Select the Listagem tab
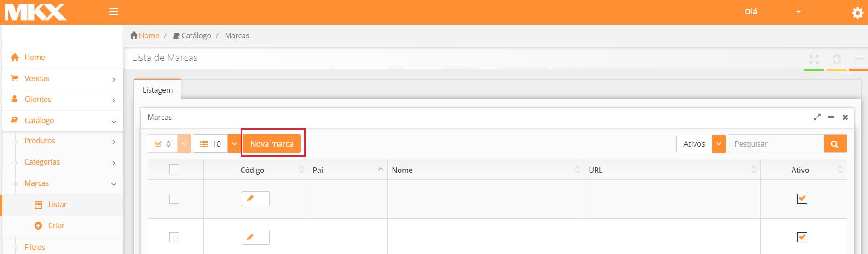The width and height of the screenshot is (868, 254). (157, 90)
